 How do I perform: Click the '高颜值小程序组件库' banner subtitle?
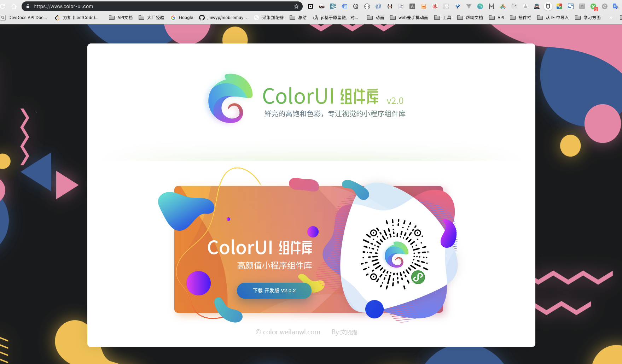(x=274, y=266)
